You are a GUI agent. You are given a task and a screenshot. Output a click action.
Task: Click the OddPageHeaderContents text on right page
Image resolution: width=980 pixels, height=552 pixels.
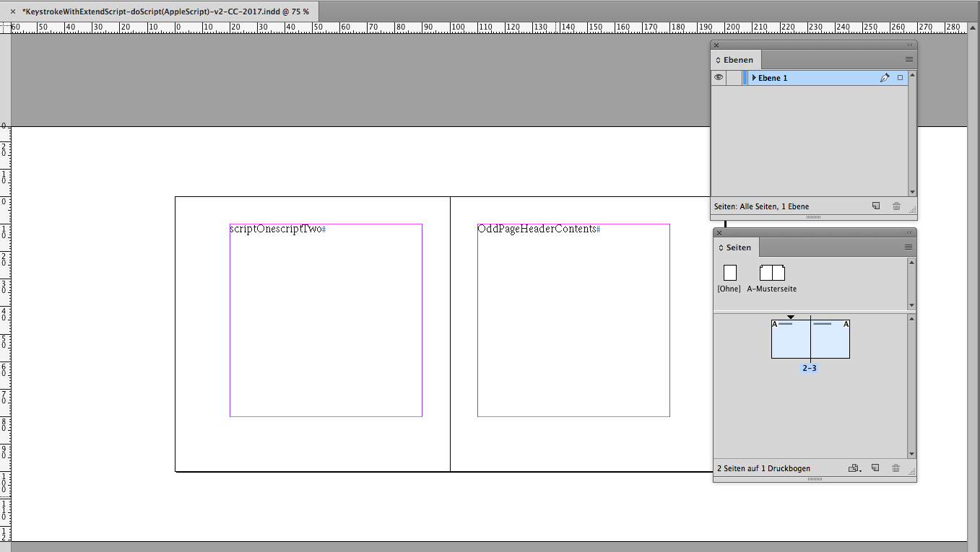pyautogui.click(x=537, y=229)
